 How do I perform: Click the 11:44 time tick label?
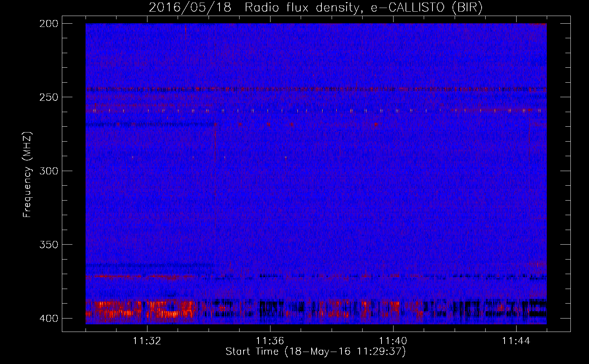[x=516, y=341]
